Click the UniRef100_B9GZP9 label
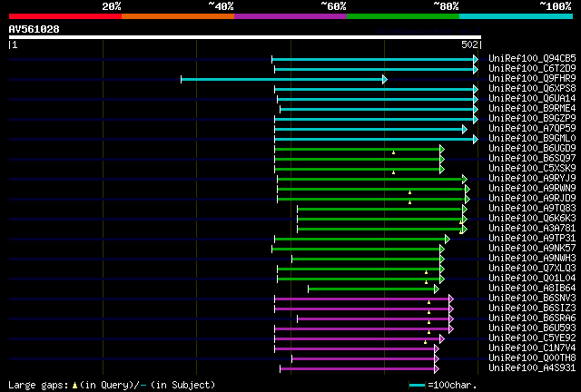This screenshot has width=581, height=392. pos(532,118)
